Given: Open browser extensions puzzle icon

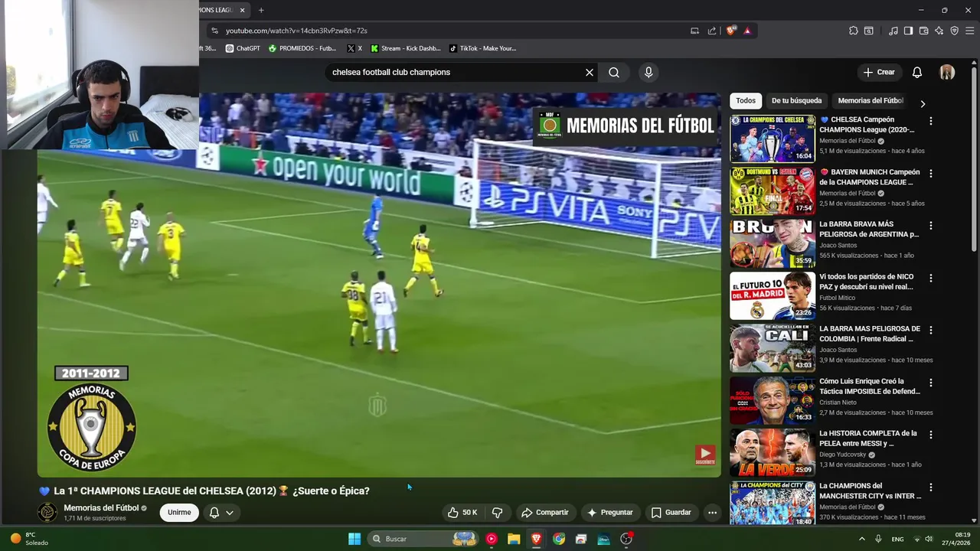Looking at the screenshot, I should [x=854, y=31].
